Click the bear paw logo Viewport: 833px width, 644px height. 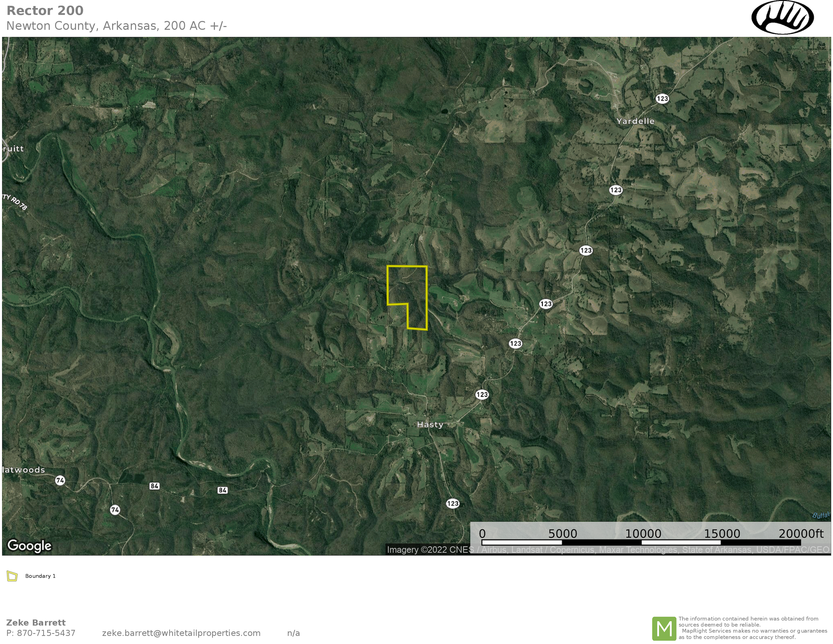click(782, 18)
